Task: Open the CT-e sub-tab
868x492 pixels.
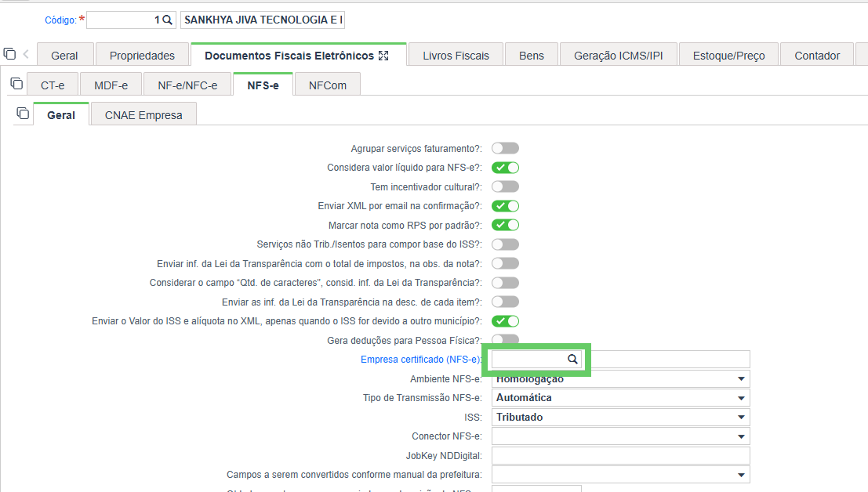Action: click(x=53, y=85)
